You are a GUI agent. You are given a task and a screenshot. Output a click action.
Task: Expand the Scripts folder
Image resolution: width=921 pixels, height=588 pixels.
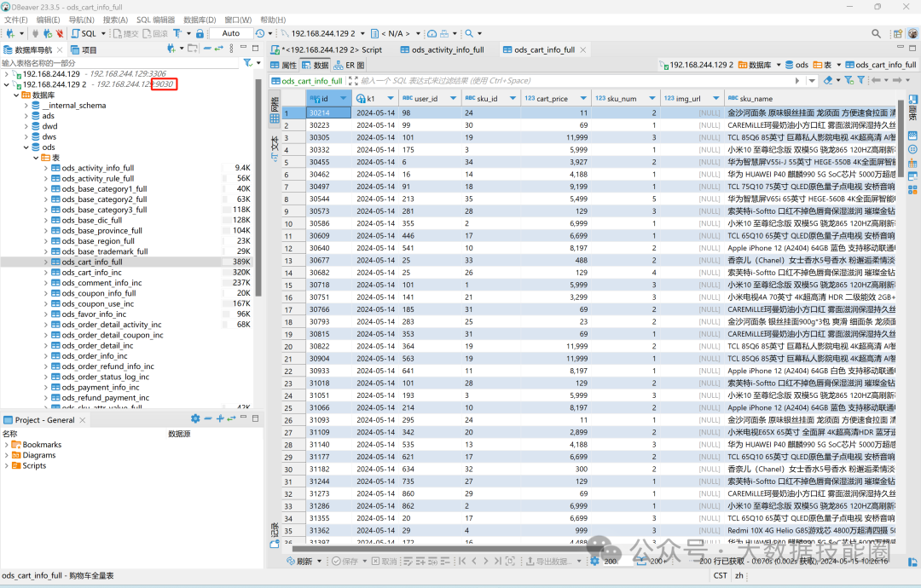7,466
